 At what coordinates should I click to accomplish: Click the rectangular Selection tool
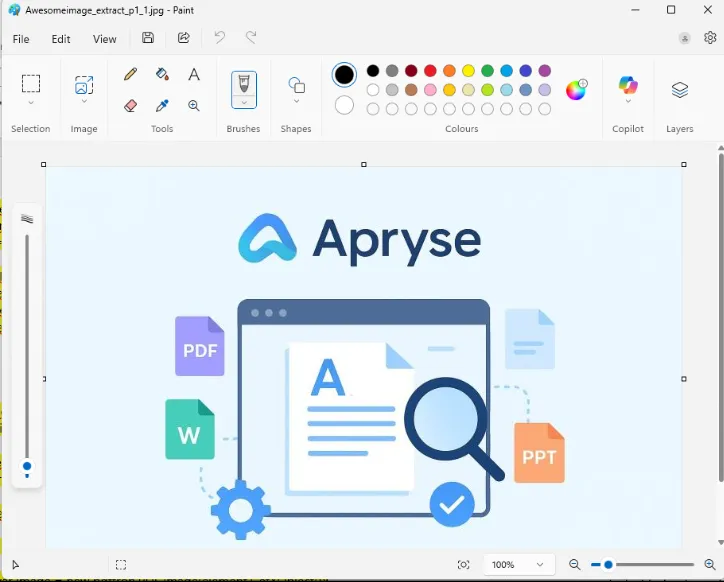[x=31, y=84]
